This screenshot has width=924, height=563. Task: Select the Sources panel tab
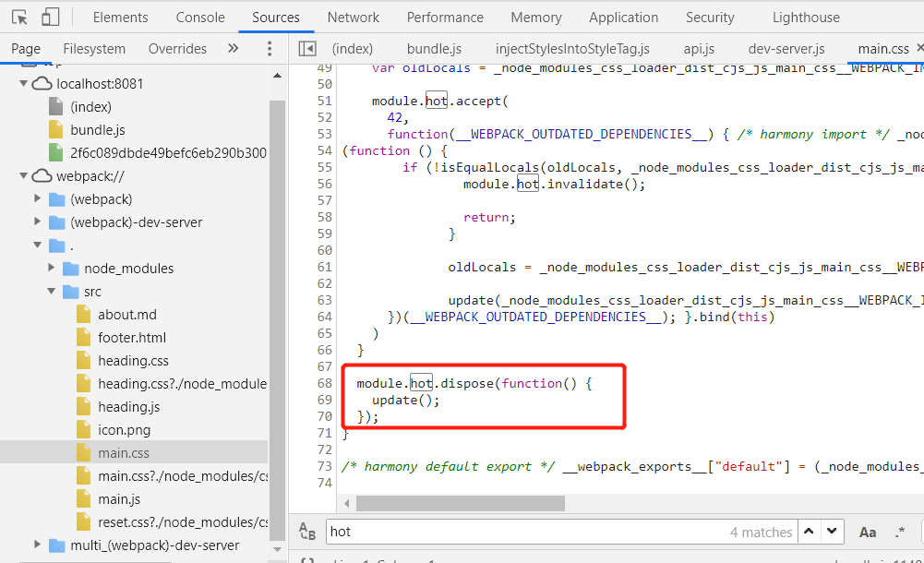[x=276, y=18]
